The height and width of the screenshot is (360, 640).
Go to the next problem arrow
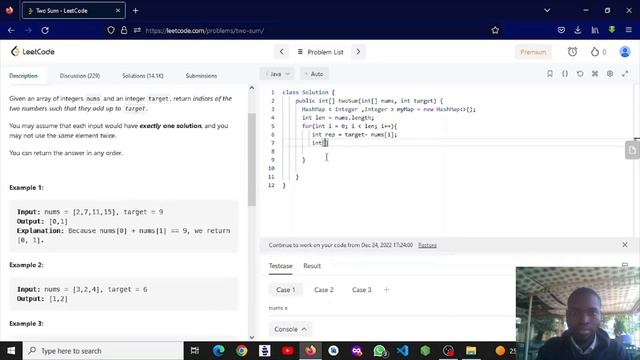pyautogui.click(x=358, y=52)
